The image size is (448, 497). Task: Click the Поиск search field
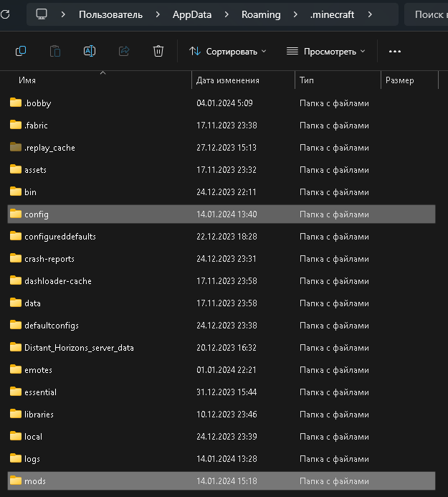(429, 14)
